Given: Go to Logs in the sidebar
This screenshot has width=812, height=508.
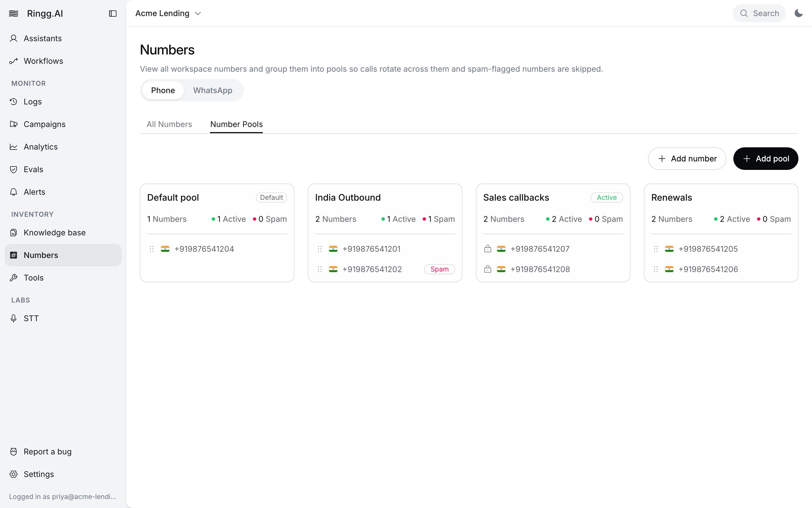Looking at the screenshot, I should (x=63, y=102).
